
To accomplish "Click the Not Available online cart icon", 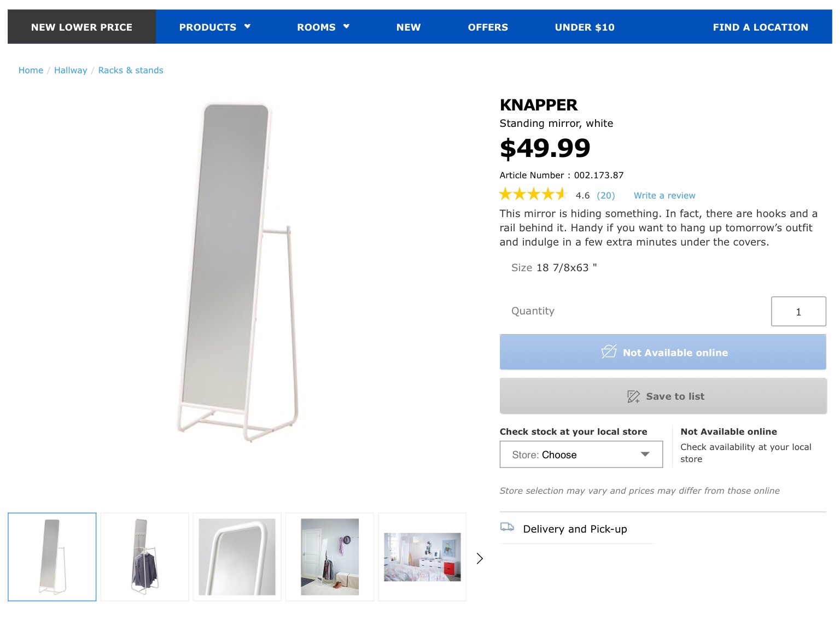I will coord(609,352).
